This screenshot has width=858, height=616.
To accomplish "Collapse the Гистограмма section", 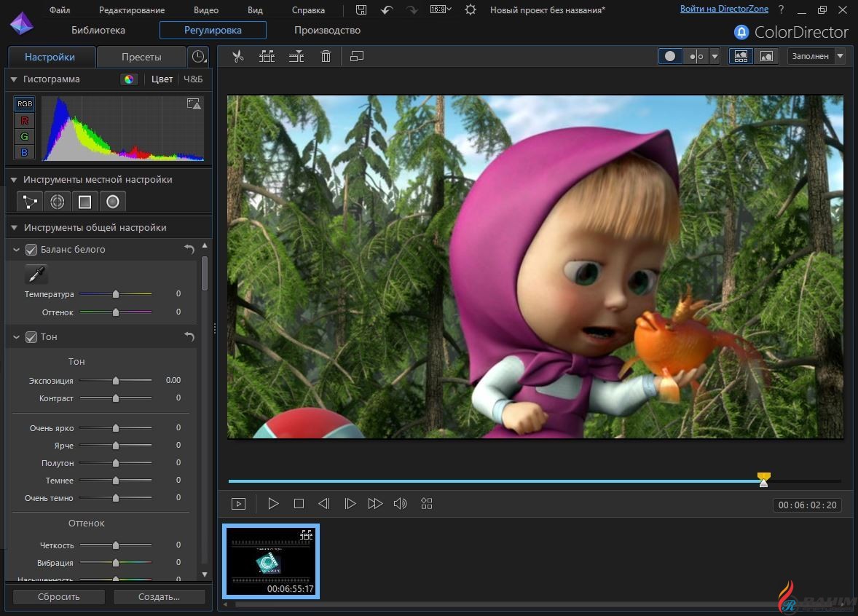I will pos(15,79).
